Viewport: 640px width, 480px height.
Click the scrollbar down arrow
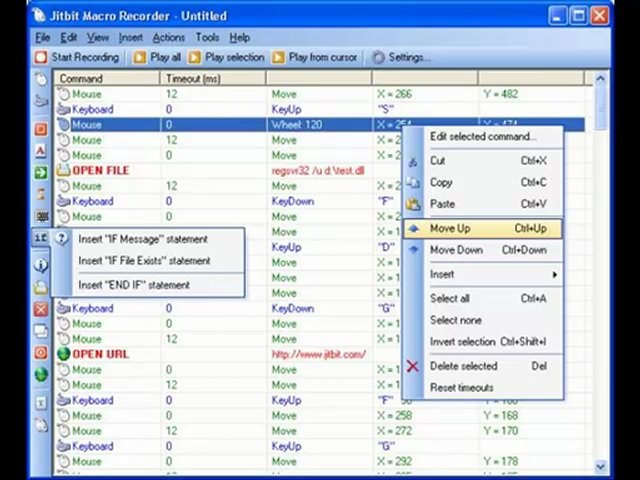(600, 466)
